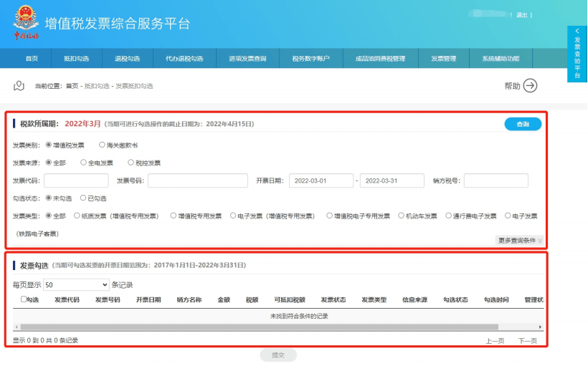Viewport: 588px width, 366px height.
Task: Open the 抵扣勾选 menu item
Action: coord(76,59)
